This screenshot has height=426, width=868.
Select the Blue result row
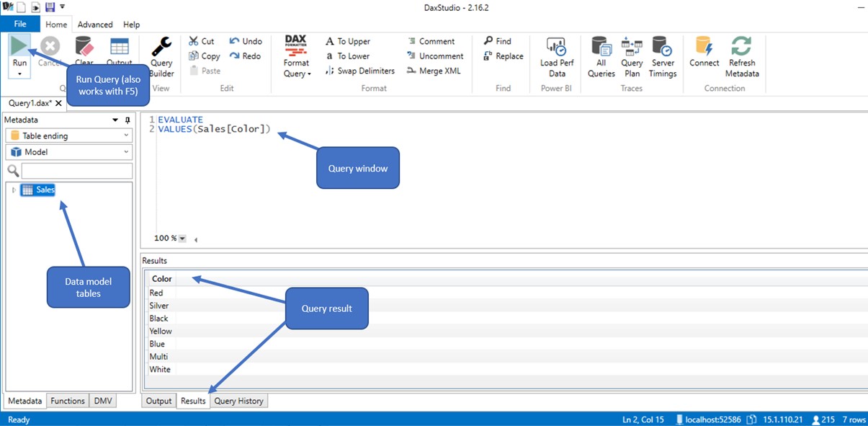157,344
